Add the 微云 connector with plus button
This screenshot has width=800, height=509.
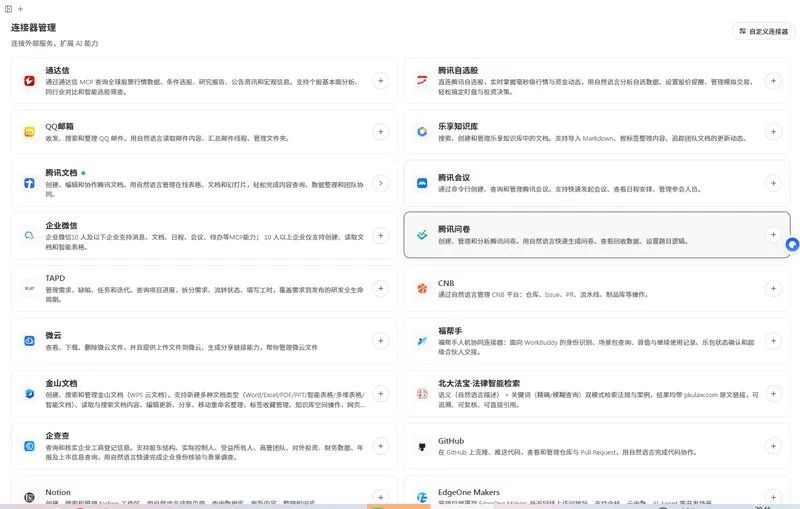pyautogui.click(x=381, y=341)
